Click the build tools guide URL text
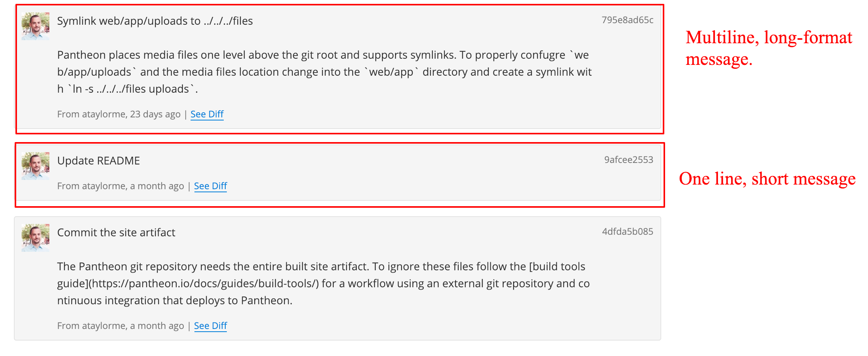Screen dimensions: 868x356 coord(208,283)
